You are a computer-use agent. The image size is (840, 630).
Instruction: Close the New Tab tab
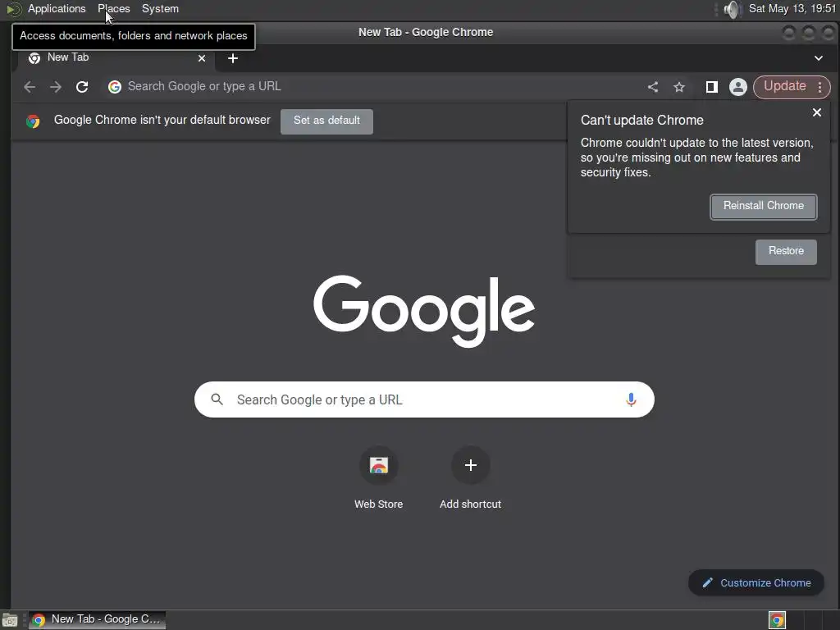(x=202, y=58)
